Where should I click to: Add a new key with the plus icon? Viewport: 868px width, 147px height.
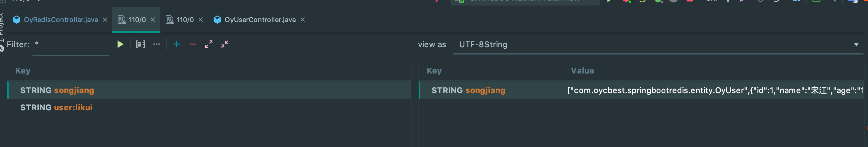pyautogui.click(x=176, y=44)
